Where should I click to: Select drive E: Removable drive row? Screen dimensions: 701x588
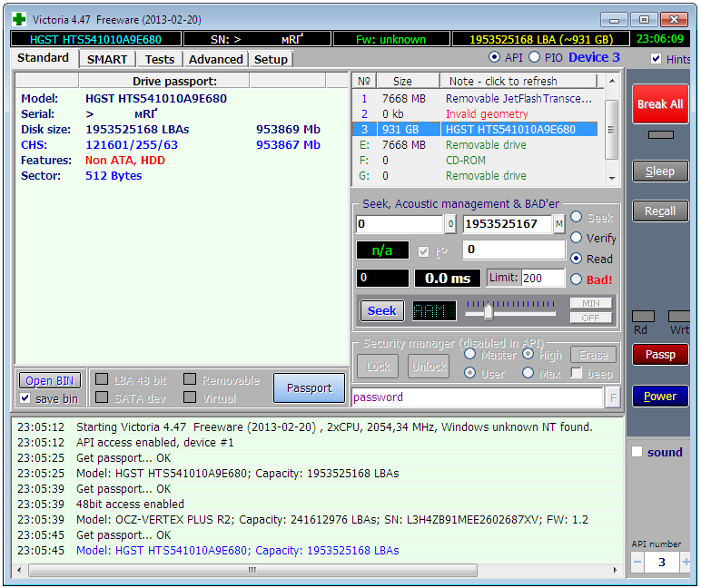pos(475,145)
